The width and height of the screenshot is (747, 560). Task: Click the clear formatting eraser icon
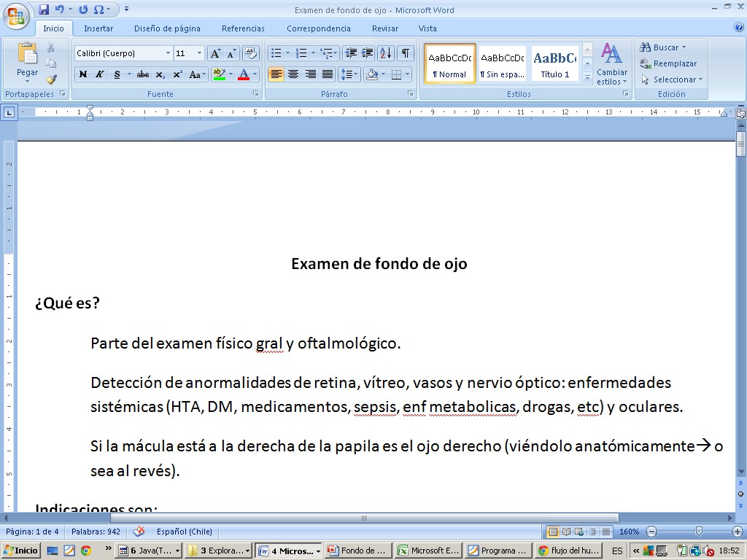(251, 53)
